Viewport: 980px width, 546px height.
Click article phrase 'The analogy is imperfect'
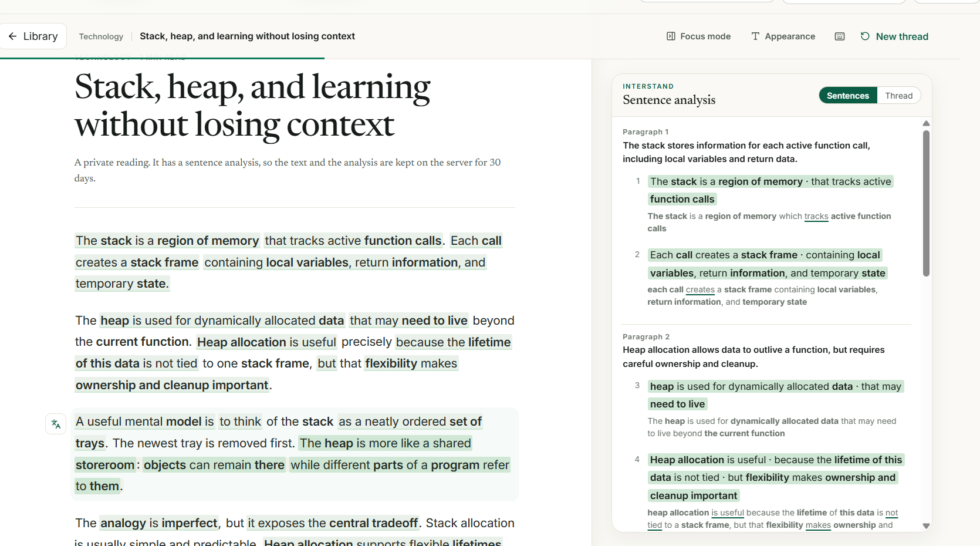pyautogui.click(x=147, y=523)
